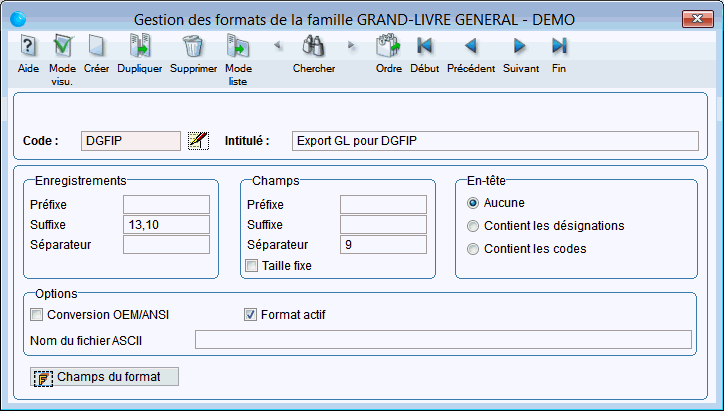Switch to Mode liste view
This screenshot has height=411, width=724.
click(x=238, y=47)
